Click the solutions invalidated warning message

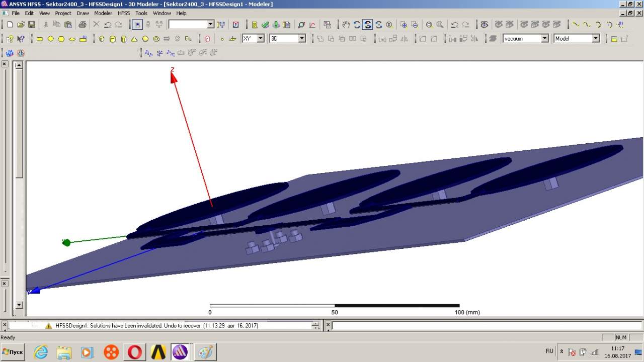click(x=156, y=326)
